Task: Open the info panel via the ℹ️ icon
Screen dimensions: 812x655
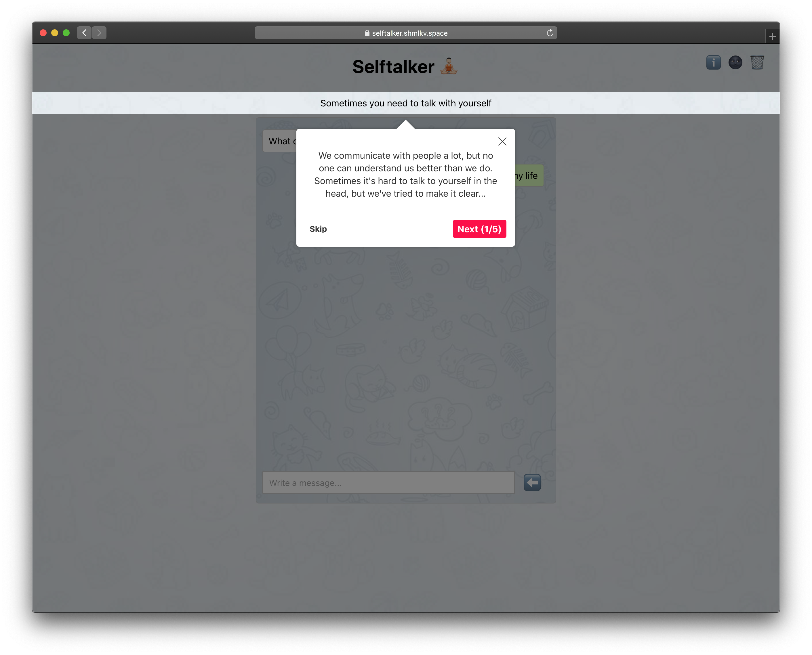Action: [714, 63]
